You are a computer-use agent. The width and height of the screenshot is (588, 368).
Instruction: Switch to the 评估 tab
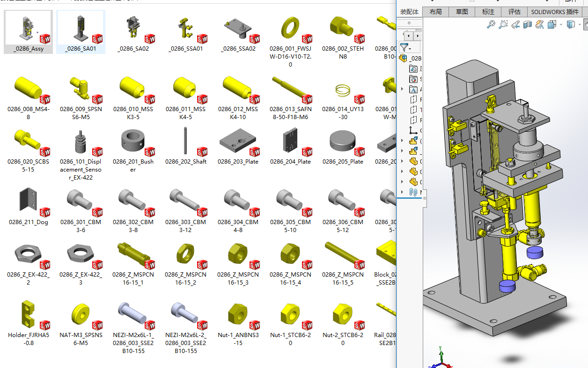click(514, 12)
